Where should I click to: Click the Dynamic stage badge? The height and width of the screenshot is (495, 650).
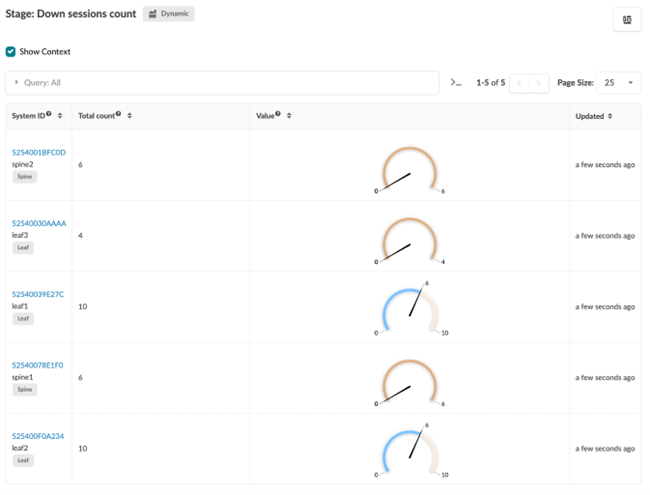click(x=169, y=14)
